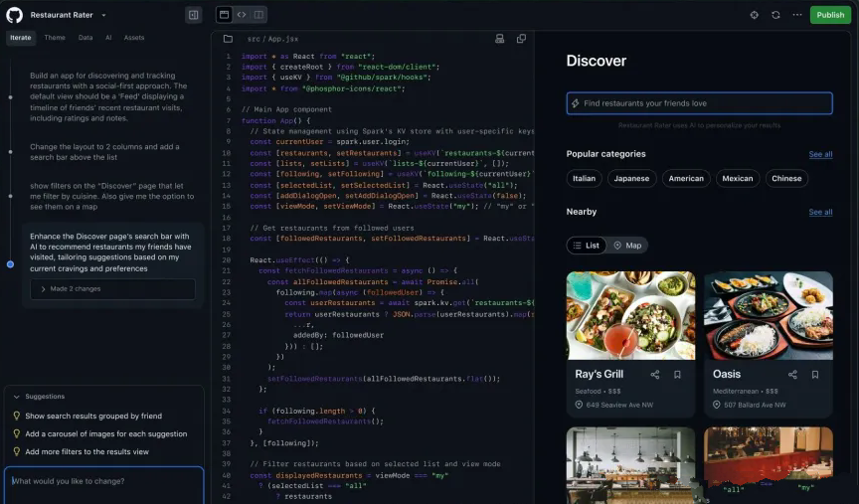859x504 pixels.
Task: Open See all for Popular categories
Action: (820, 154)
